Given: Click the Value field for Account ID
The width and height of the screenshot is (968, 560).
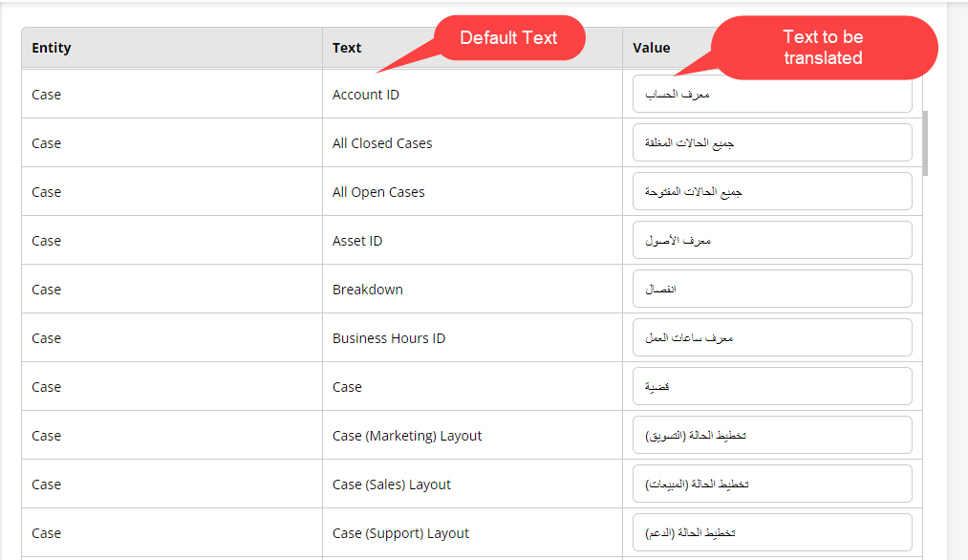Looking at the screenshot, I should point(772,95).
